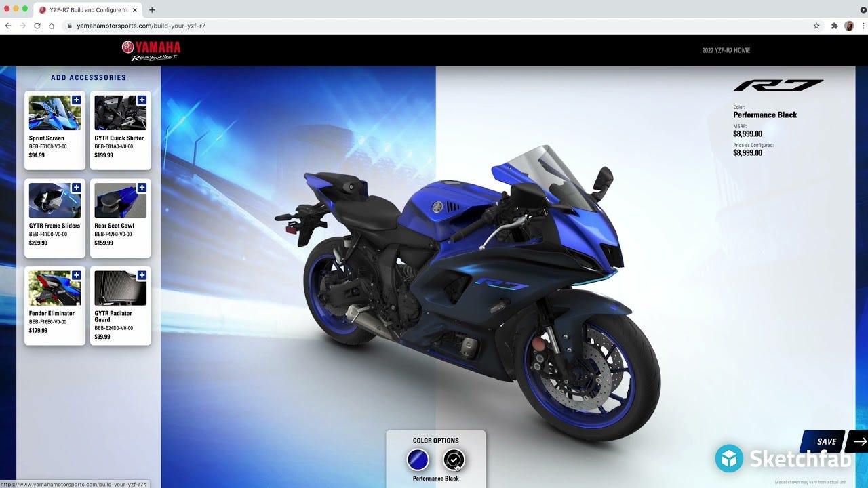
Task: Click the next arrow beside Save
Action: 859,441
